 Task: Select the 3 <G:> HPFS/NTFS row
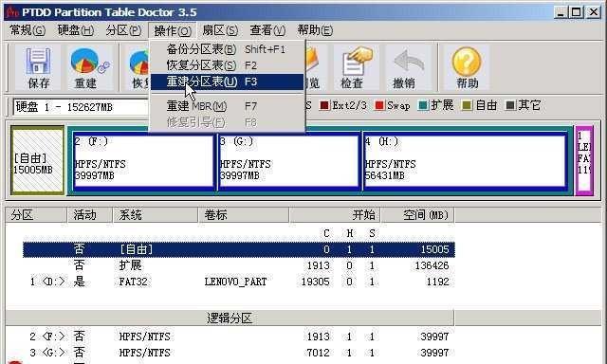(x=239, y=353)
